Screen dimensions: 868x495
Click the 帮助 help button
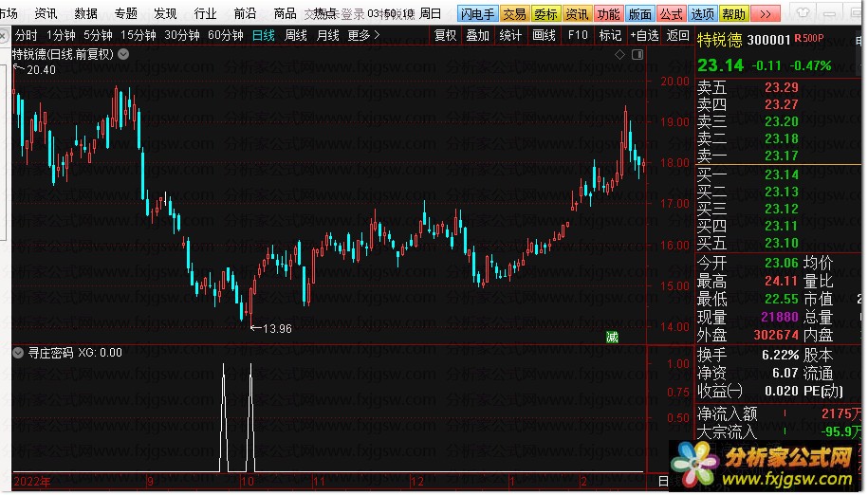pos(734,13)
